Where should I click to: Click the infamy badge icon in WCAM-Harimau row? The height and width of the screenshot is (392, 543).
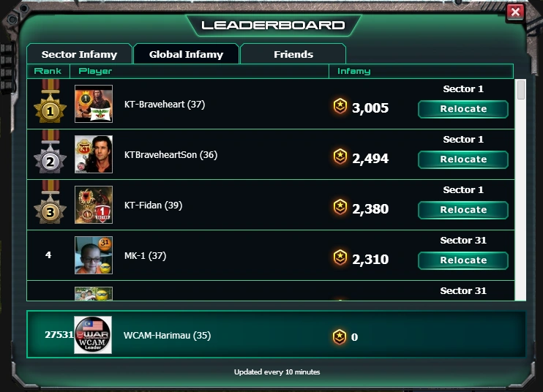tap(340, 336)
